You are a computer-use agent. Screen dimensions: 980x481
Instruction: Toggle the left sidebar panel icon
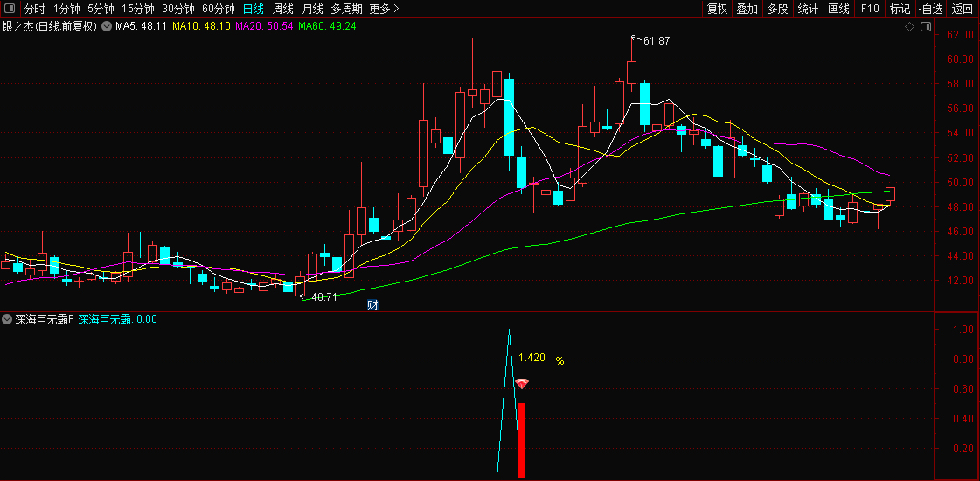coord(9,9)
